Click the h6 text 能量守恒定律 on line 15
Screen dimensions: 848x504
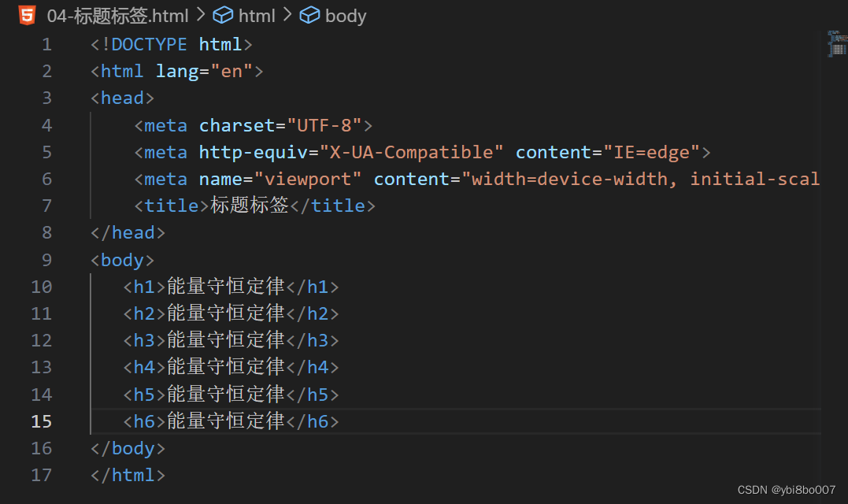224,421
